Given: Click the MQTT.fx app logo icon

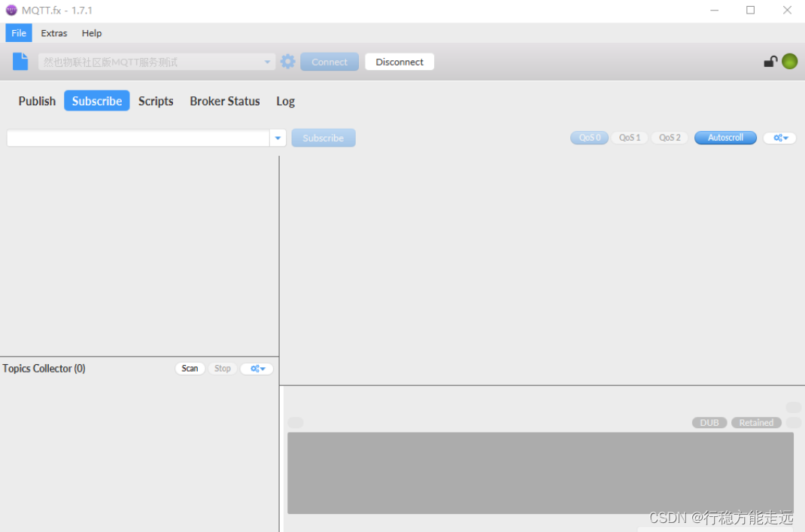Looking at the screenshot, I should click(11, 11).
